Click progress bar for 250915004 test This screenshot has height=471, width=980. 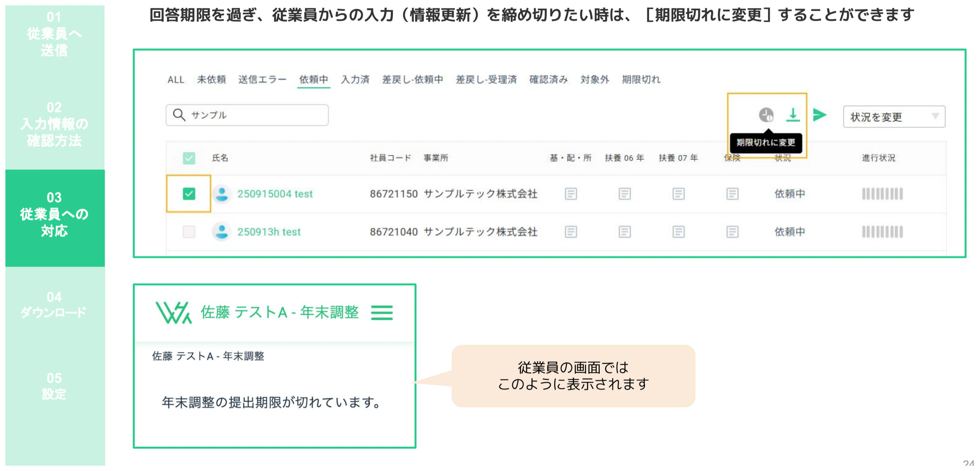pyautogui.click(x=882, y=194)
